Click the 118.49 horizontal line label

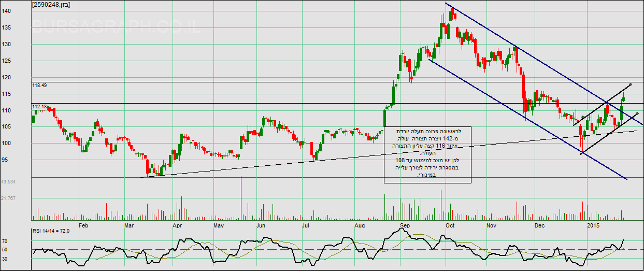[x=39, y=84]
